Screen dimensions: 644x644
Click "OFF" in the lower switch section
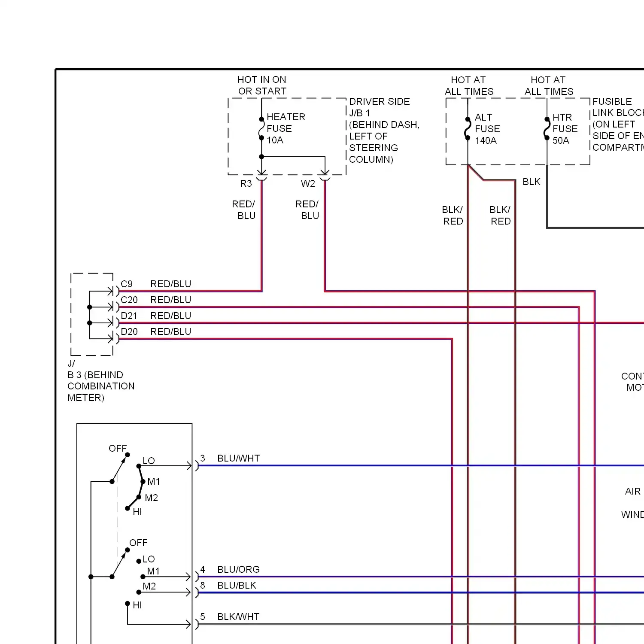(x=138, y=543)
